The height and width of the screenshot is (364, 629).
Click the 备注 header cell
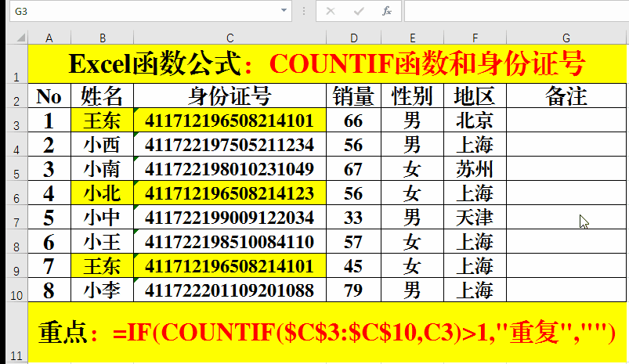[566, 96]
